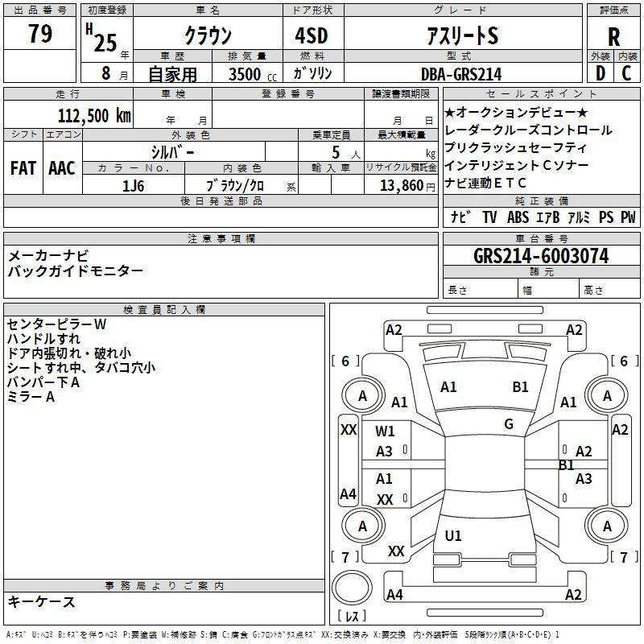
Task: Click the エアB equipment code
Action: (548, 217)
